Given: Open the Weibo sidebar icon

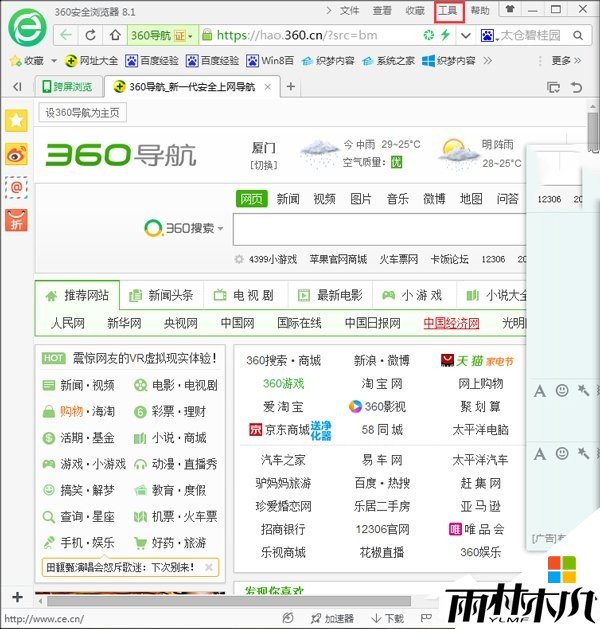Looking at the screenshot, I should [x=16, y=153].
